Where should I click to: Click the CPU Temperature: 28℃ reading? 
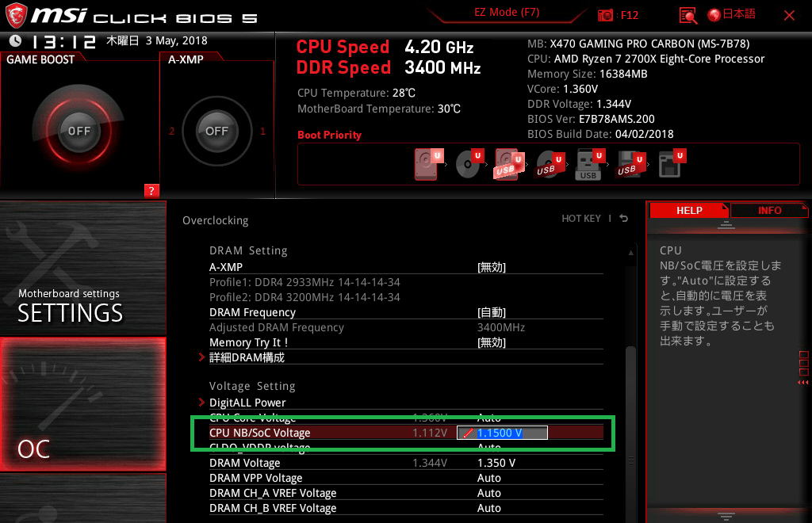tap(356, 93)
